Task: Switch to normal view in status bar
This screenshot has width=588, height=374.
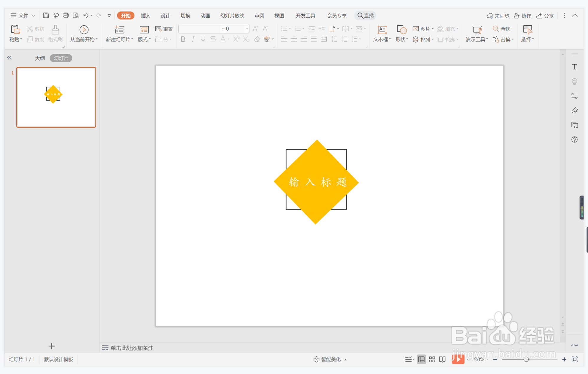Action: pyautogui.click(x=421, y=359)
